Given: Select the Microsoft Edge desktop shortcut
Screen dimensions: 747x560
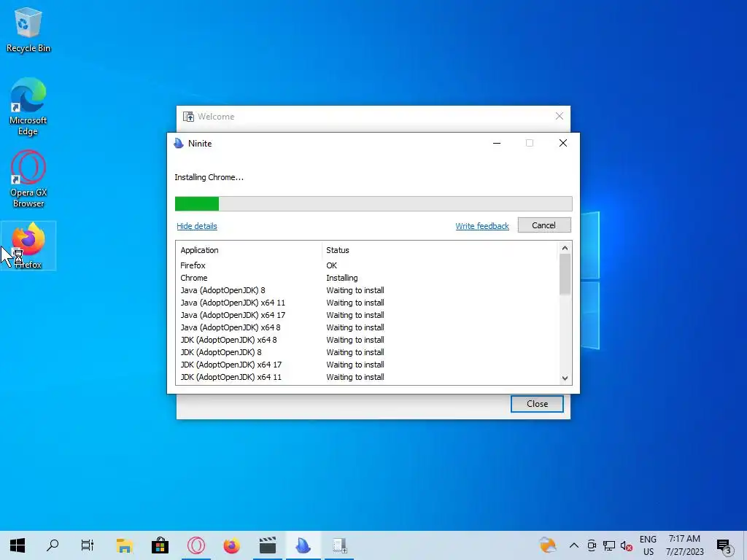Looking at the screenshot, I should 28,106.
